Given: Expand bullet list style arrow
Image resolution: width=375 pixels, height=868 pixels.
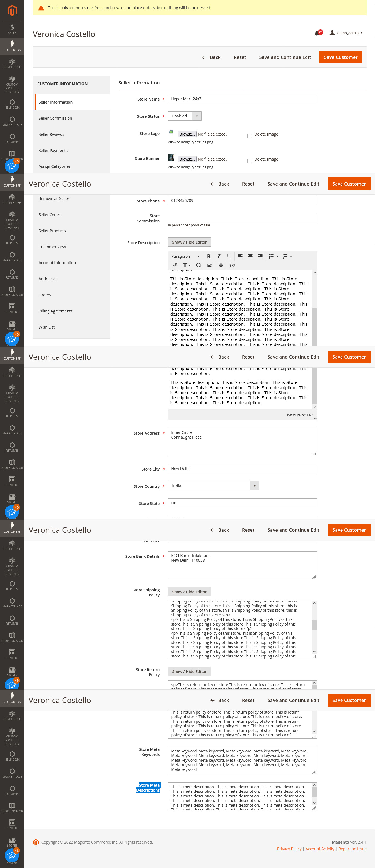Looking at the screenshot, I should [x=277, y=256].
